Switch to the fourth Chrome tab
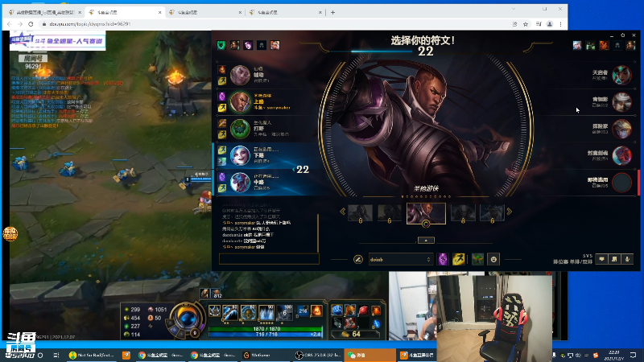 [285, 12]
